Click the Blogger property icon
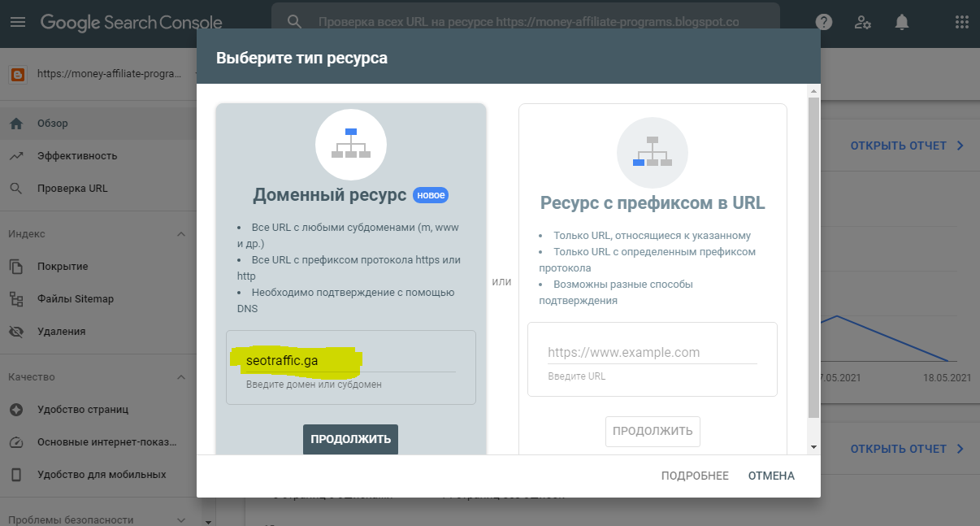The width and height of the screenshot is (980, 526). click(x=18, y=74)
